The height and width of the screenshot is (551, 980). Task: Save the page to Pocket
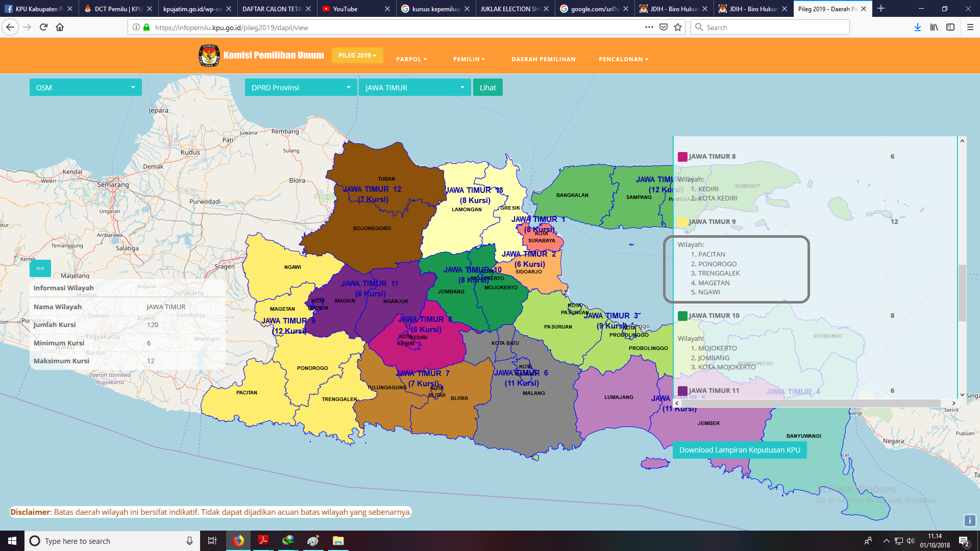coord(664,28)
